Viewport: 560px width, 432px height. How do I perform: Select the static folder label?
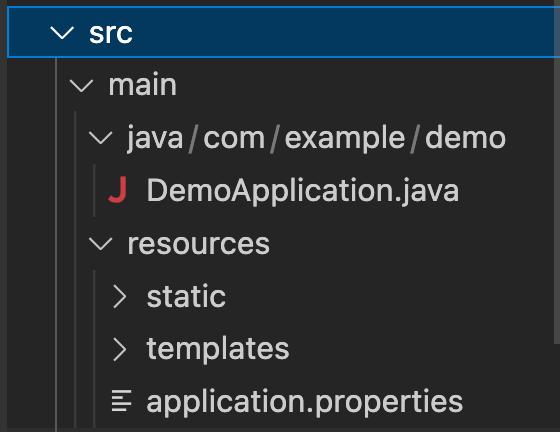[186, 296]
